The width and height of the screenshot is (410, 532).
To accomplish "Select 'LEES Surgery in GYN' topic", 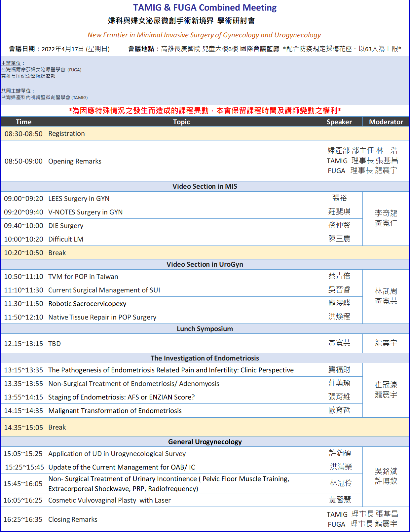I will [79, 199].
